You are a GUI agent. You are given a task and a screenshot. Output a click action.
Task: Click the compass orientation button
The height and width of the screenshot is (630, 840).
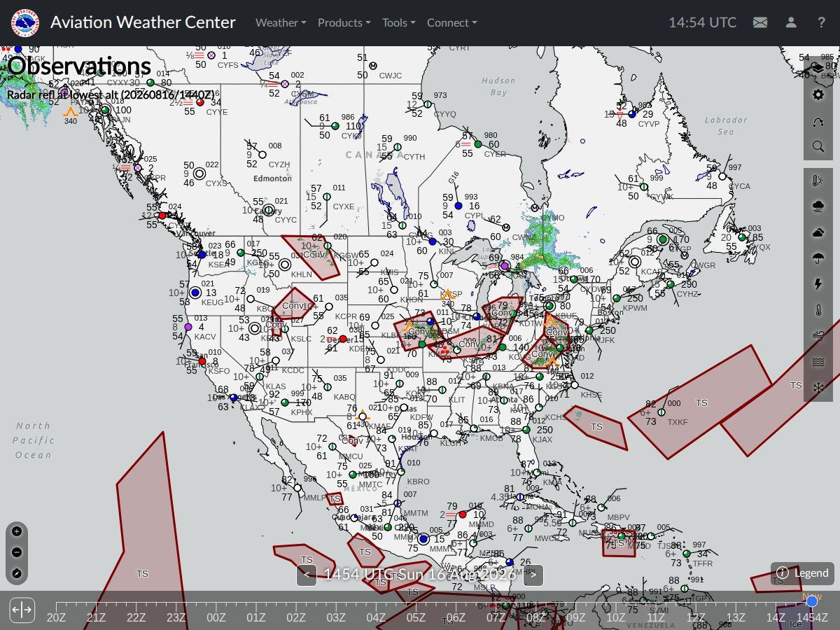point(17,574)
